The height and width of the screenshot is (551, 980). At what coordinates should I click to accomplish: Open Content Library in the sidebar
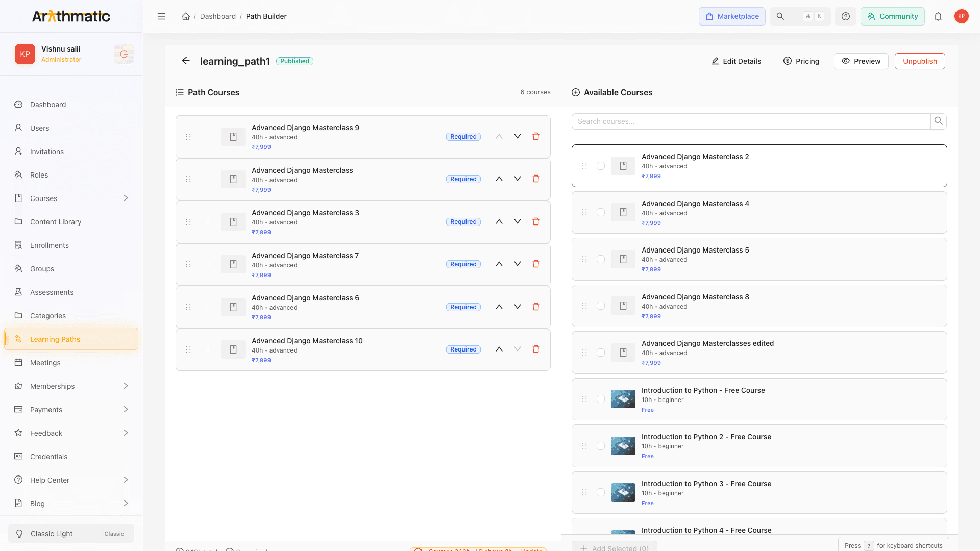[x=71, y=222]
